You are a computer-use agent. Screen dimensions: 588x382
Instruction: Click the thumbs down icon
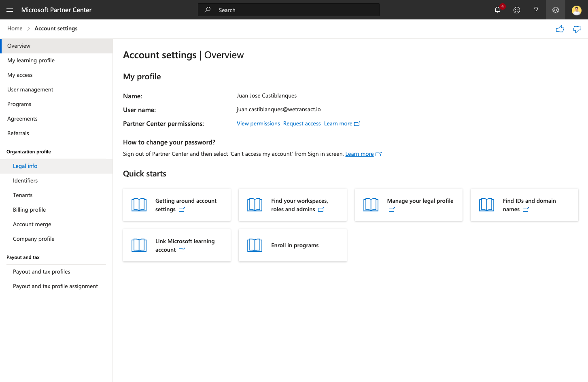pyautogui.click(x=577, y=29)
